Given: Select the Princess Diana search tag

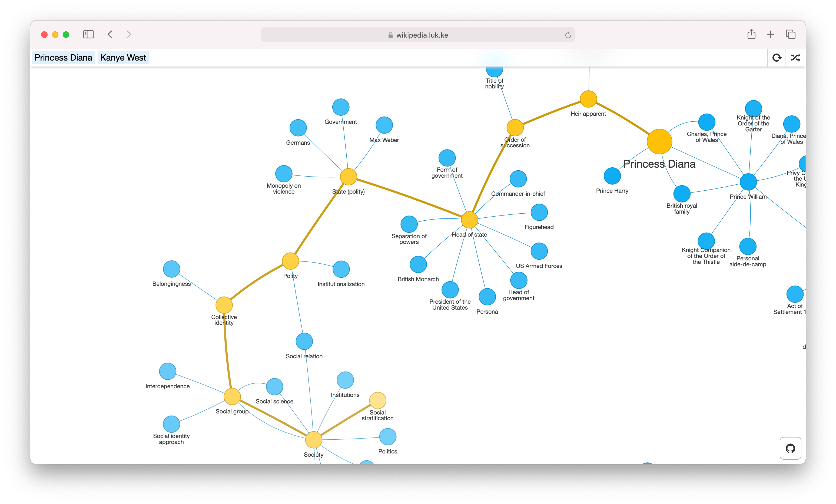Looking at the screenshot, I should [64, 58].
